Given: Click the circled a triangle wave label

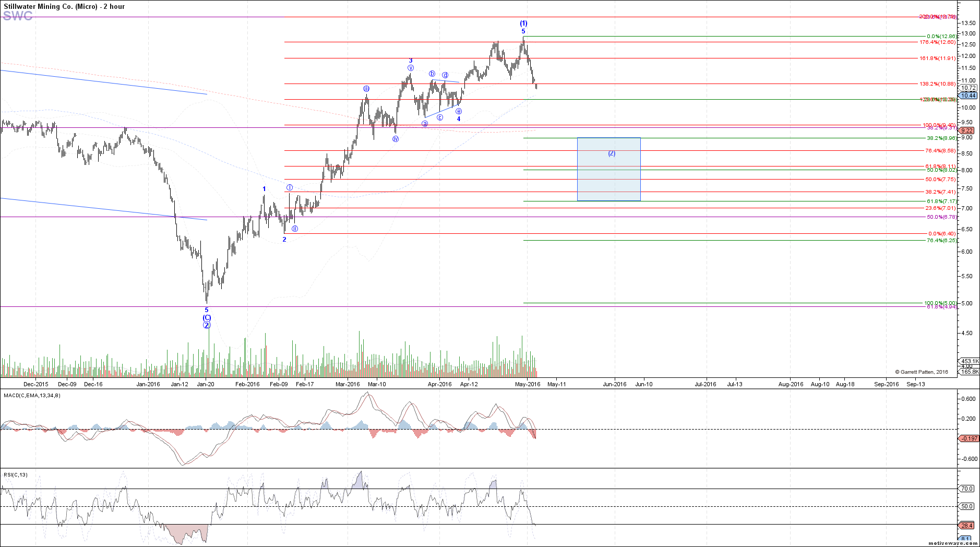Looking at the screenshot, I should 425,124.
